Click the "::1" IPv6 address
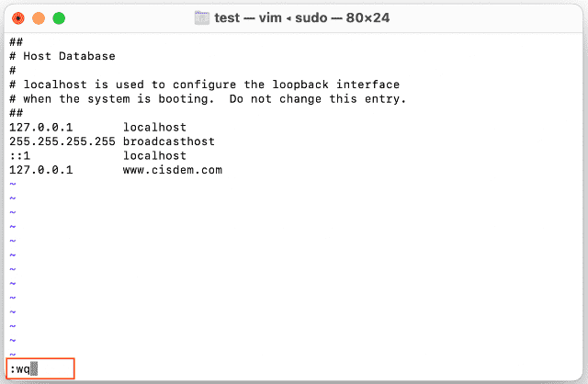Screen dimensions: 588x384 point(19,156)
